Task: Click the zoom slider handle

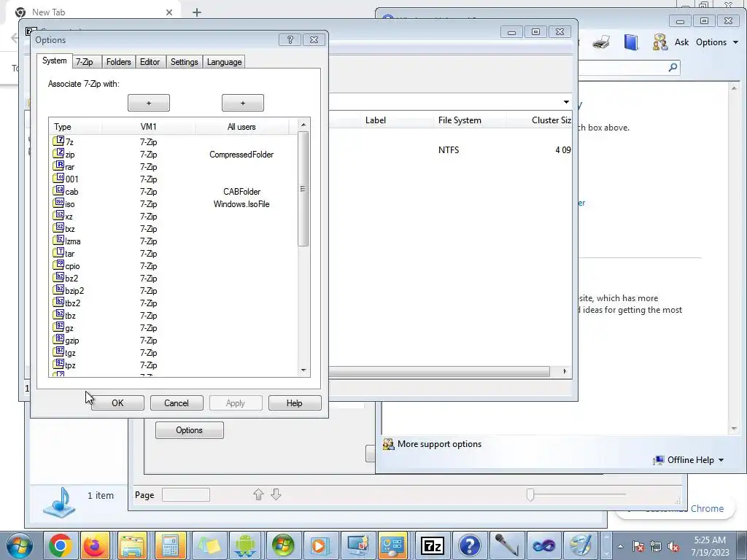Action: [x=530, y=495]
